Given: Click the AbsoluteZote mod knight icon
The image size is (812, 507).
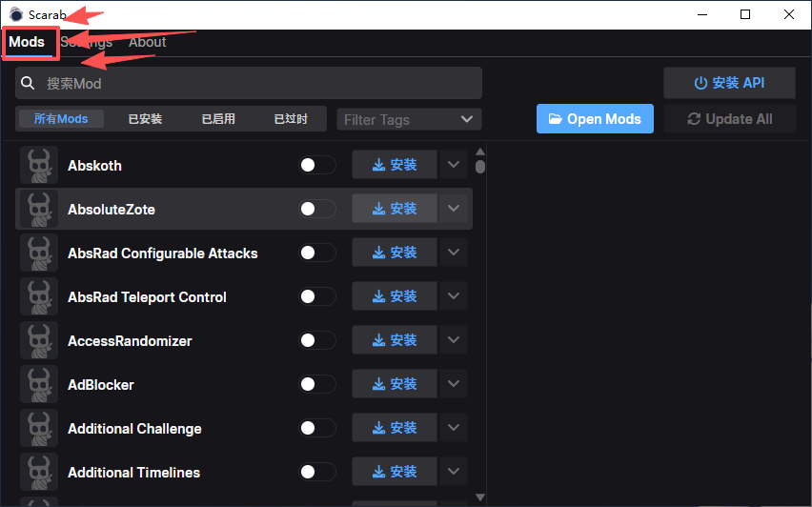Looking at the screenshot, I should (x=39, y=210).
